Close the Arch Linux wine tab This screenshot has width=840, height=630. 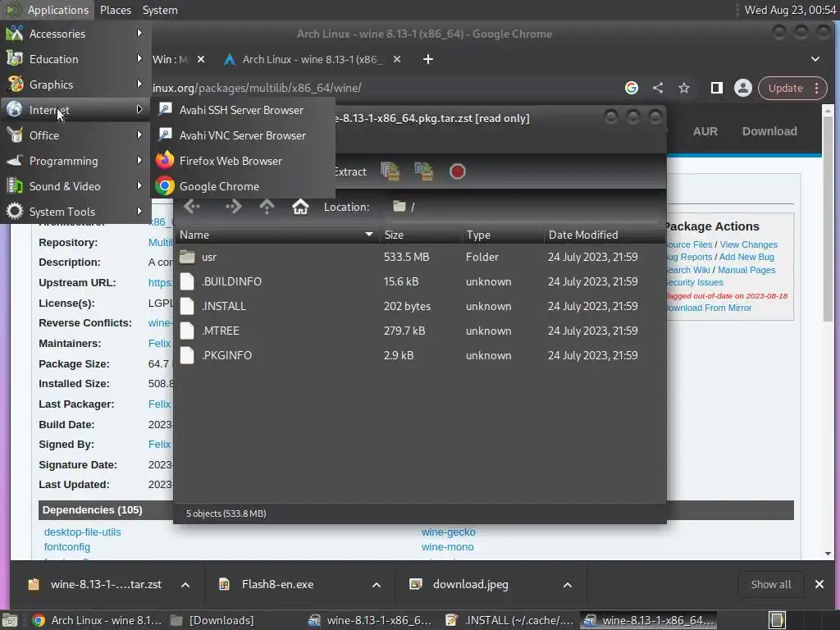click(397, 59)
